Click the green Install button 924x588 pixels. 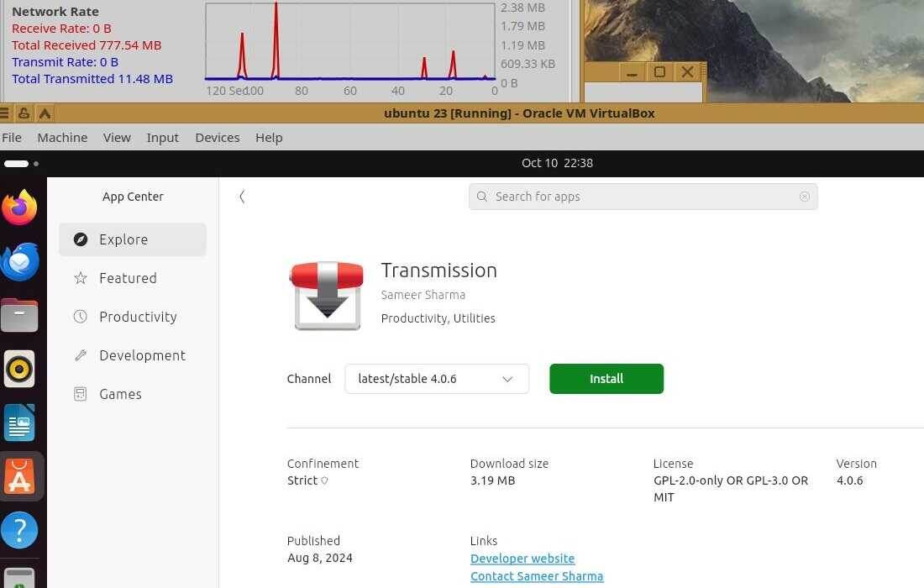point(606,379)
